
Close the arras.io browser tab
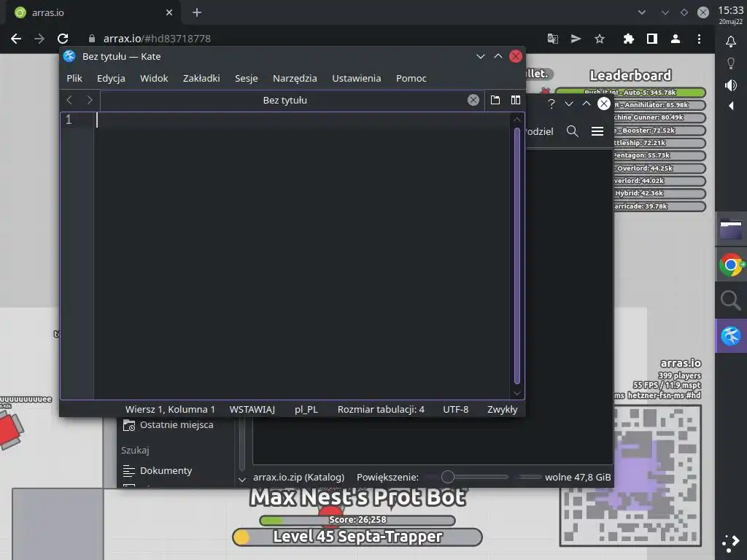pos(169,12)
